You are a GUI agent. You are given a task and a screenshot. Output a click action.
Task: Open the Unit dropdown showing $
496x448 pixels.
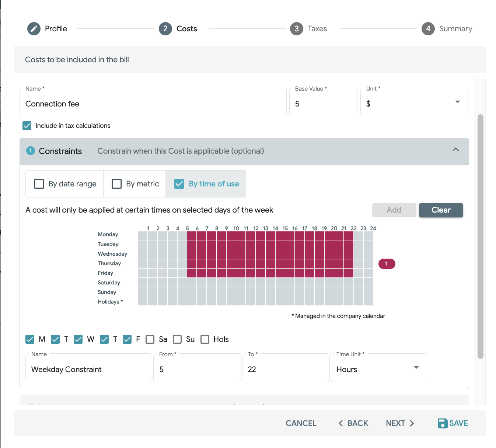point(414,102)
